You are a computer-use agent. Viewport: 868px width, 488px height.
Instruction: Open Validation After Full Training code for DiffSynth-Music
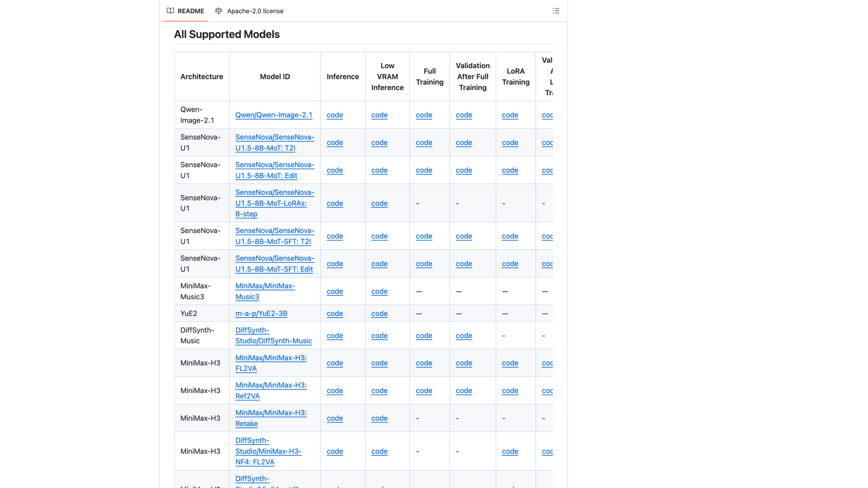pos(464,335)
